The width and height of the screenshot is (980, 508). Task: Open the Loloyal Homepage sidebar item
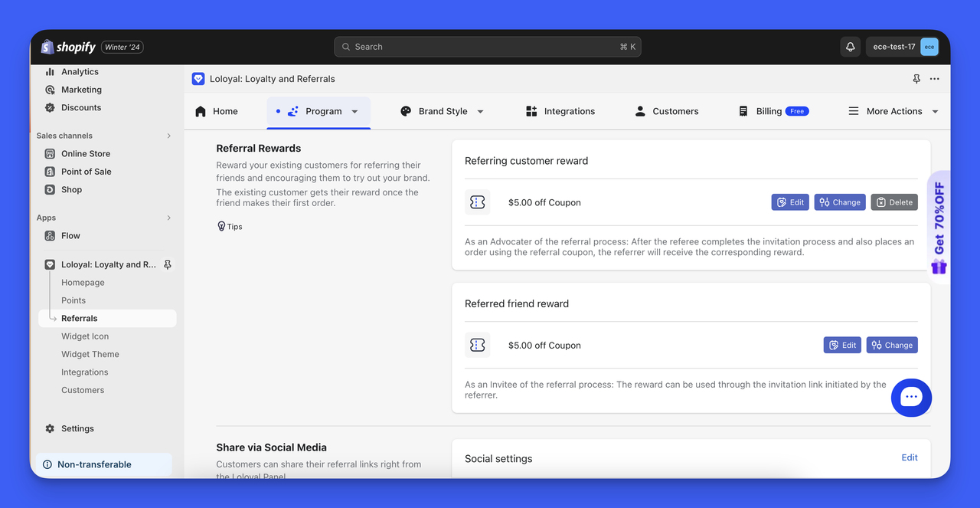83,283
